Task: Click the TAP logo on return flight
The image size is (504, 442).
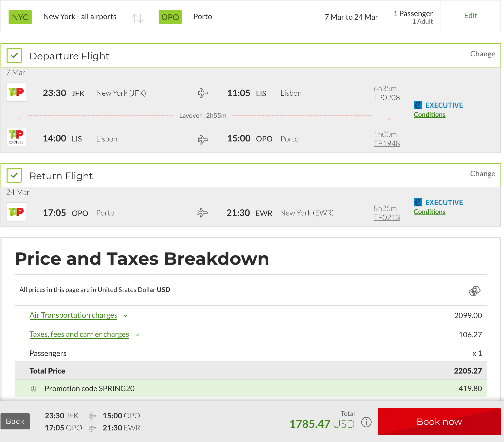Action: (16, 212)
